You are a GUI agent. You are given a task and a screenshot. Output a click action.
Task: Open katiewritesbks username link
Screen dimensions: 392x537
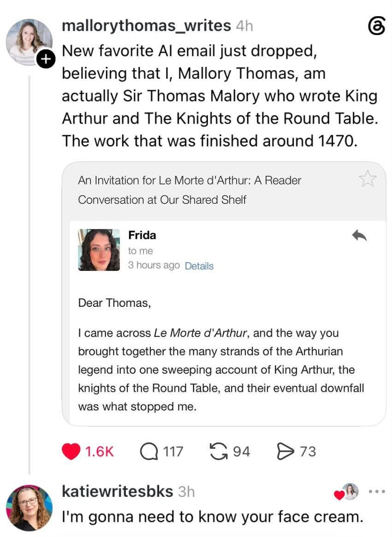click(x=118, y=491)
